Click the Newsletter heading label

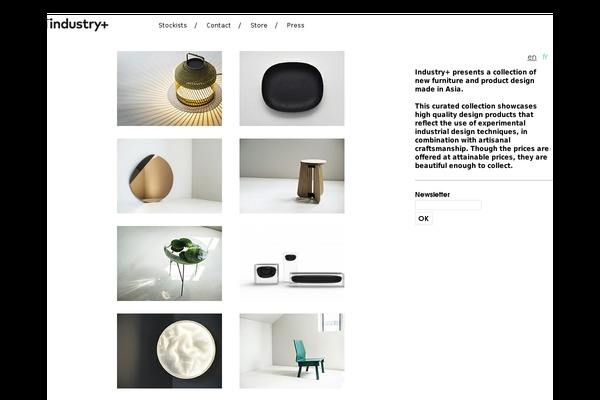point(432,194)
